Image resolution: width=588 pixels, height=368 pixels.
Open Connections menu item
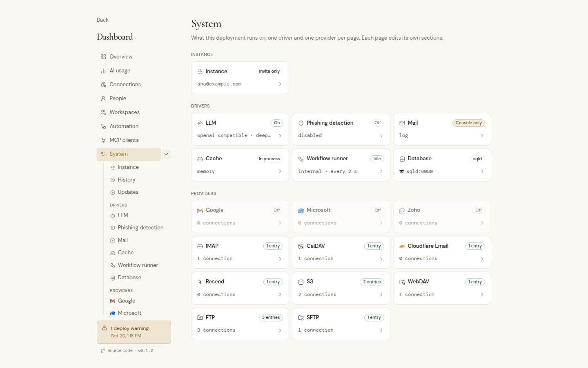[x=134, y=85]
